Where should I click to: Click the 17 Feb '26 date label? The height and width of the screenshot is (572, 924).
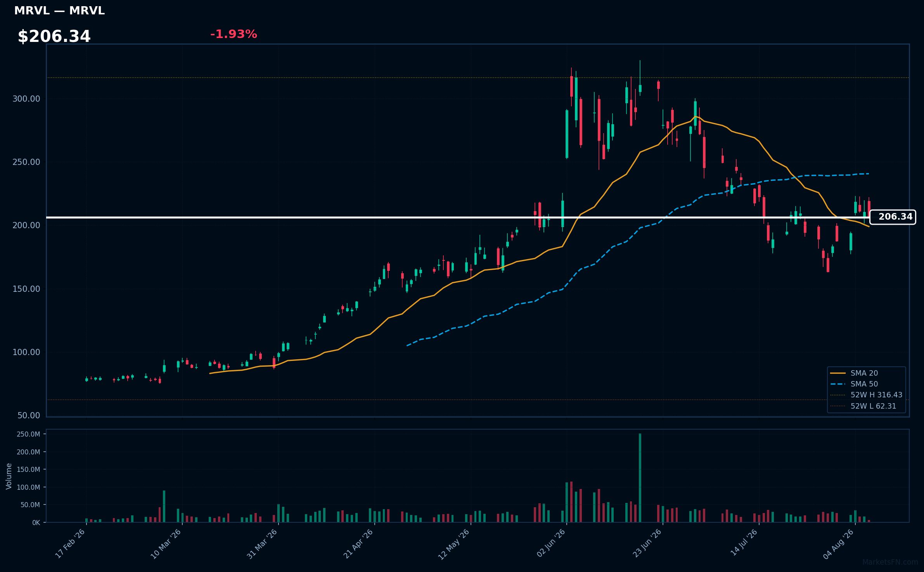coord(70,544)
